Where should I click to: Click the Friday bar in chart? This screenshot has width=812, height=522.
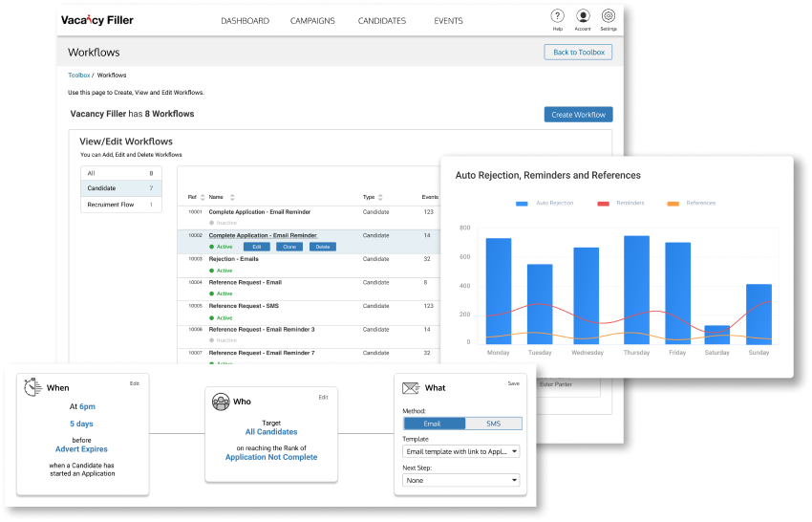pos(677,294)
